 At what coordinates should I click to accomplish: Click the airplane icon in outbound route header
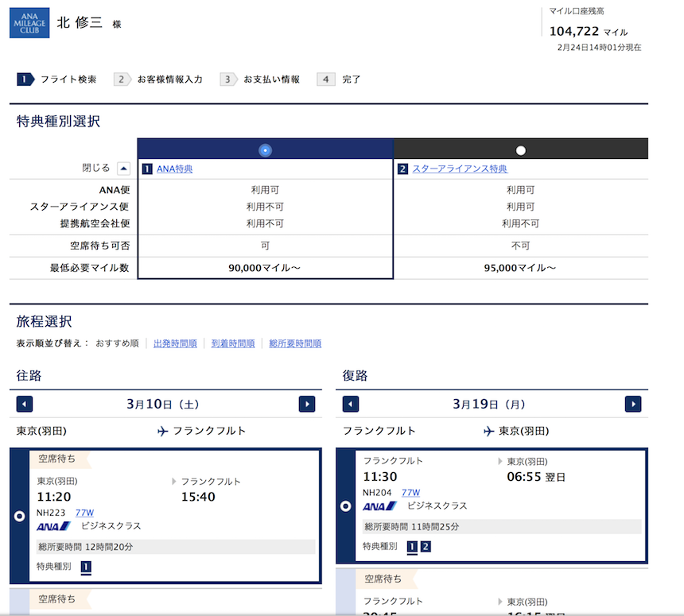[163, 431]
